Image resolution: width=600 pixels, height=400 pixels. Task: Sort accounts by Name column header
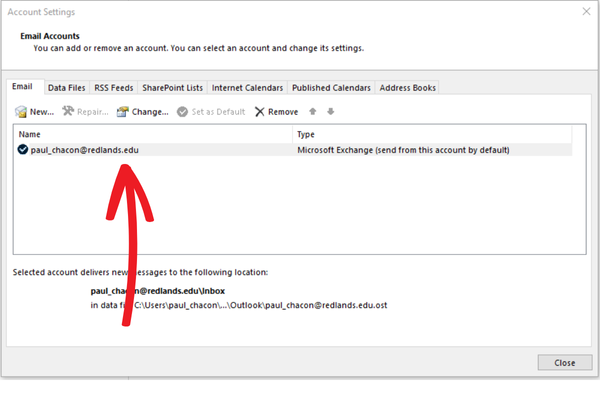coord(152,134)
